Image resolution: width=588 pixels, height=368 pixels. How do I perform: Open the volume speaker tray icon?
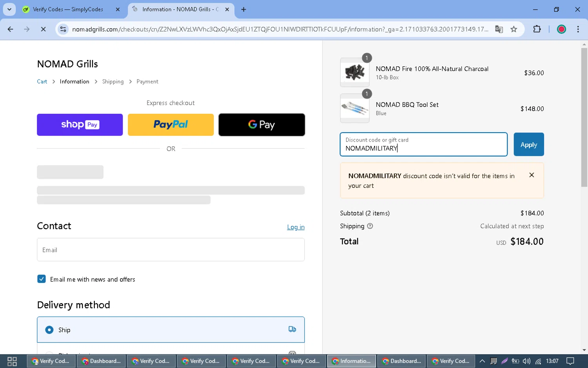pyautogui.click(x=526, y=361)
